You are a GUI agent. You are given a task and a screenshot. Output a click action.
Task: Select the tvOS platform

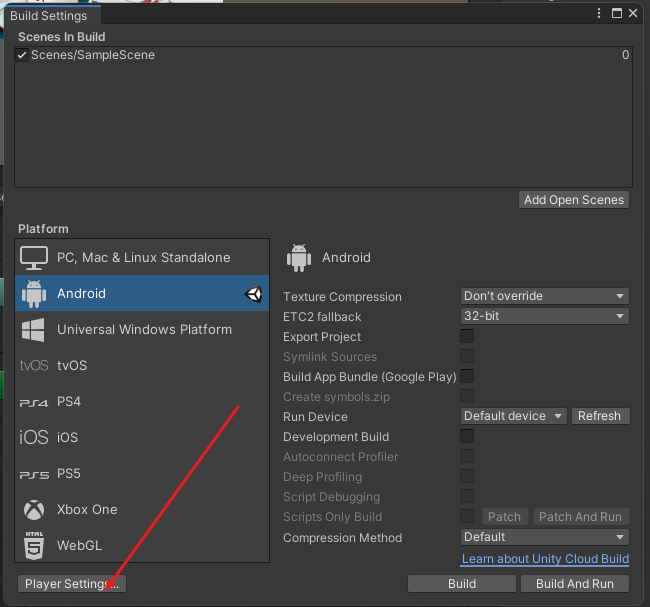(x=142, y=365)
